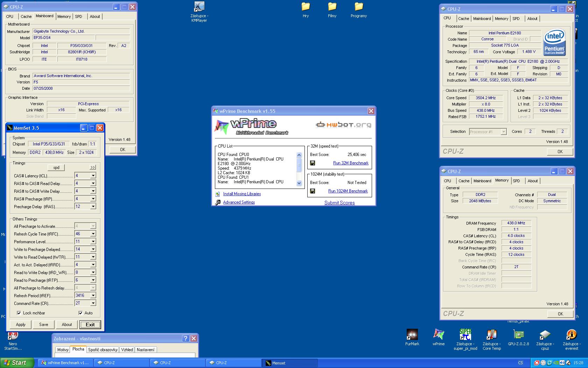
Task: Click the Submit Scores link
Action: pos(339,203)
